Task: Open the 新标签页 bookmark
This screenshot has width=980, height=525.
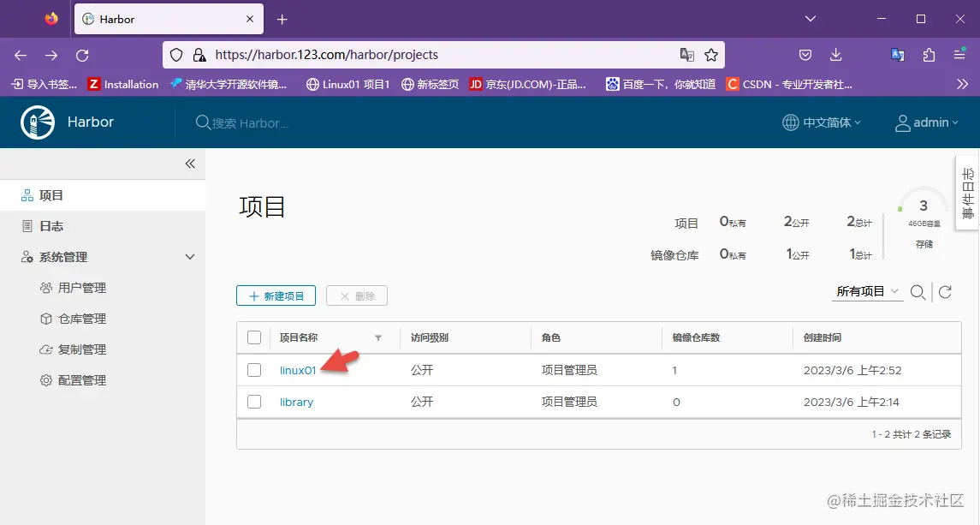Action: (430, 85)
